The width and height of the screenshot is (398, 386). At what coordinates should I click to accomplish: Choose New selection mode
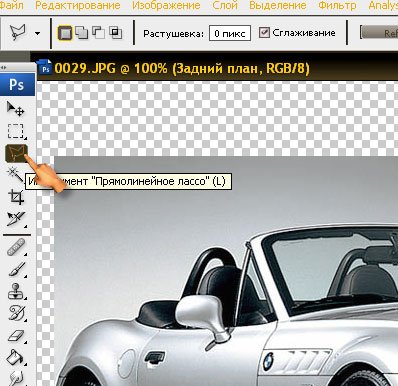tap(65, 33)
